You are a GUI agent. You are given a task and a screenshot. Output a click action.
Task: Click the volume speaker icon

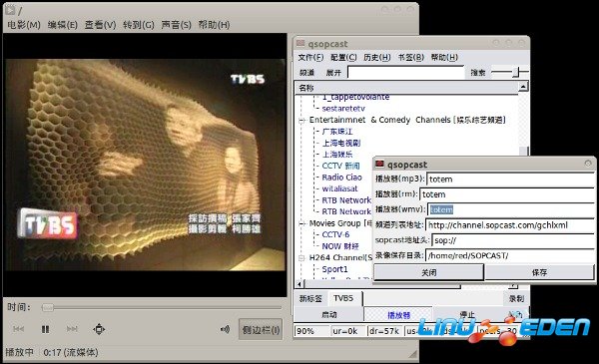(x=225, y=329)
